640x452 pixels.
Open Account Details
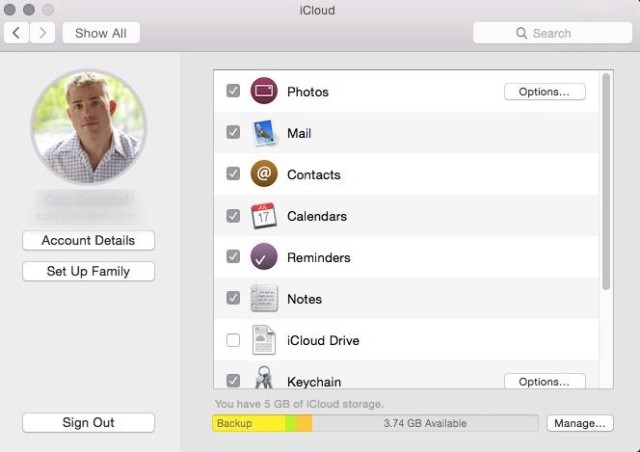tap(88, 241)
